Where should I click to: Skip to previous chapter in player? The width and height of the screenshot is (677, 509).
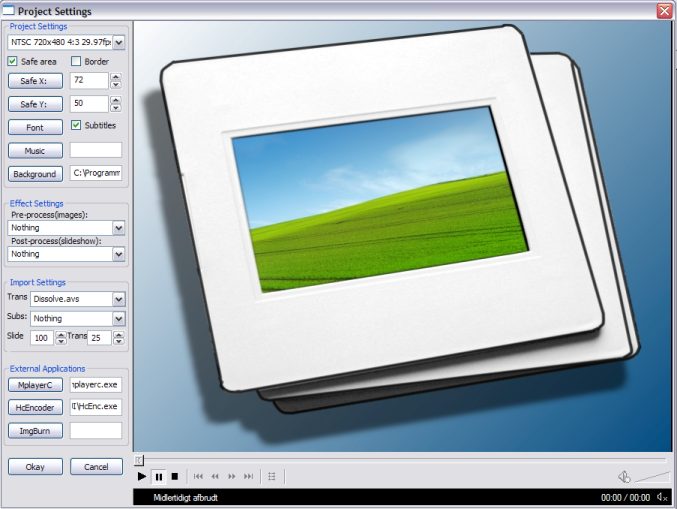point(198,477)
